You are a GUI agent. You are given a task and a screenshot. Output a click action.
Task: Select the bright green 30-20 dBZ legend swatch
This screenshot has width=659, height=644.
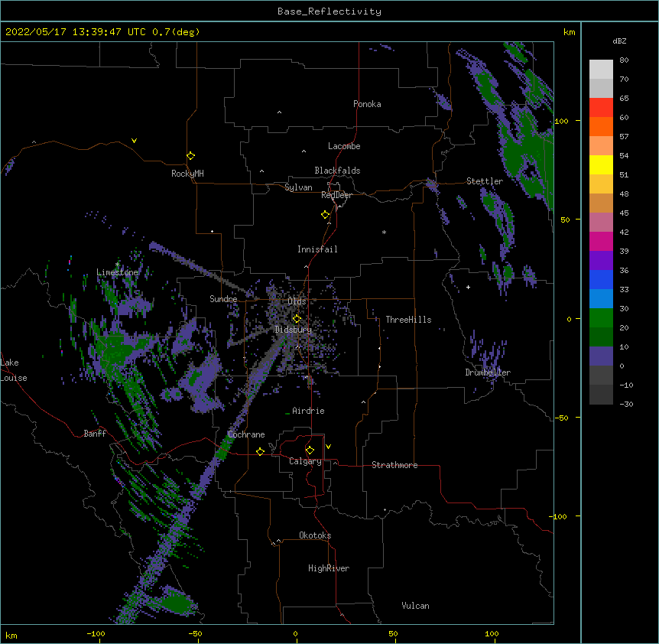coord(601,318)
